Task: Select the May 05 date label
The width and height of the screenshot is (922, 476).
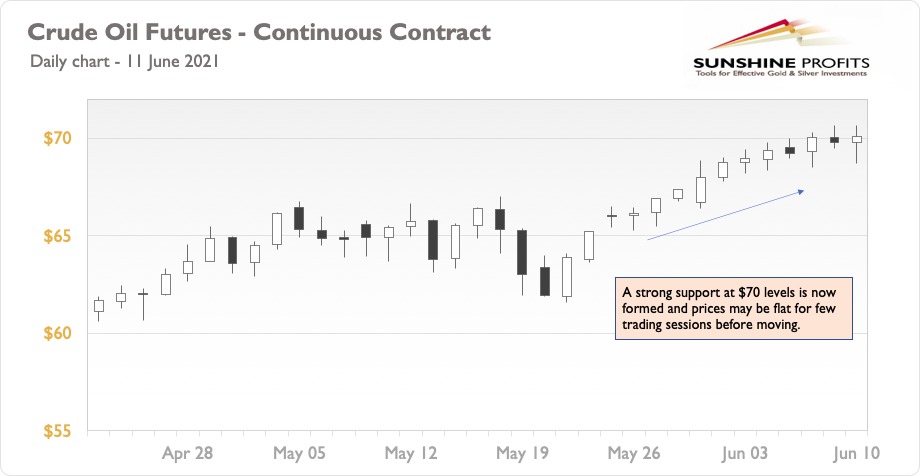Action: tap(299, 454)
